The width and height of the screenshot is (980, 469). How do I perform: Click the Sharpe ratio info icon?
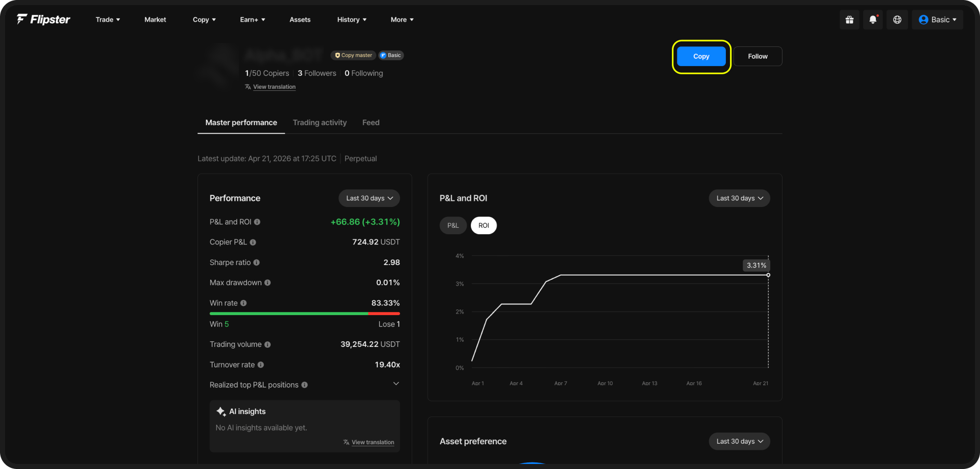point(257,263)
